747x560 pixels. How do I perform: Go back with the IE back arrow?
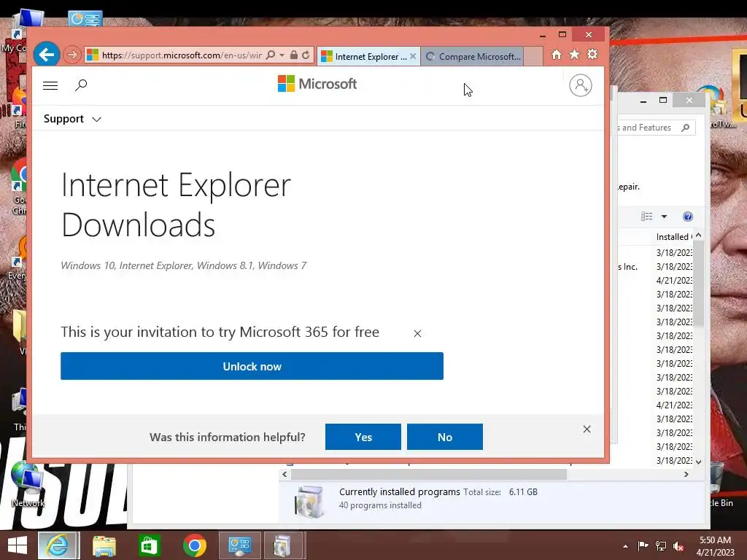coord(47,55)
